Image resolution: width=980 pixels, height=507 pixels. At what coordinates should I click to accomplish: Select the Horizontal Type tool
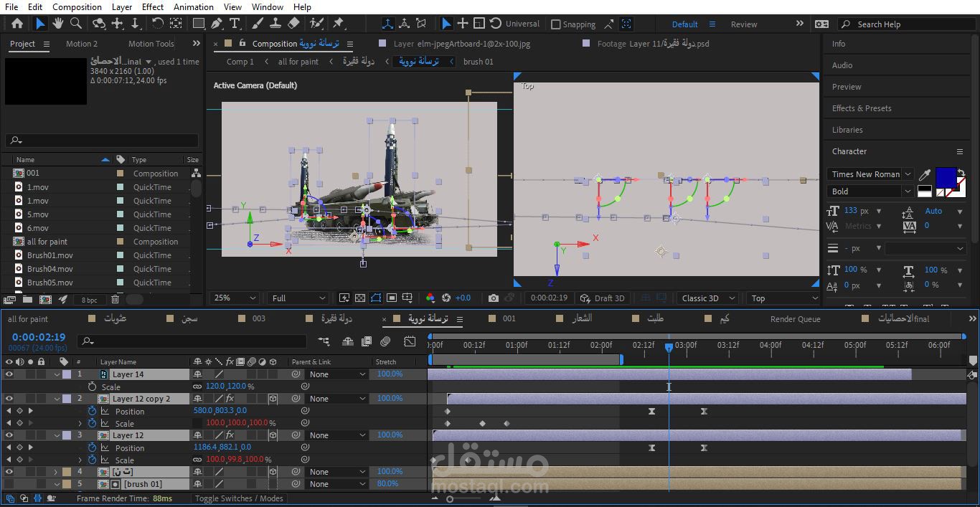[x=235, y=24]
